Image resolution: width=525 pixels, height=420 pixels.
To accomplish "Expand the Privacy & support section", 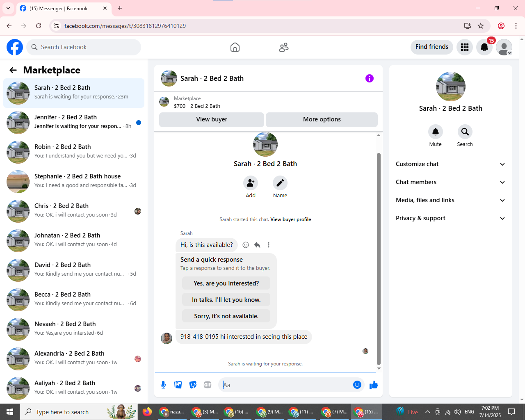I will 451,218.
